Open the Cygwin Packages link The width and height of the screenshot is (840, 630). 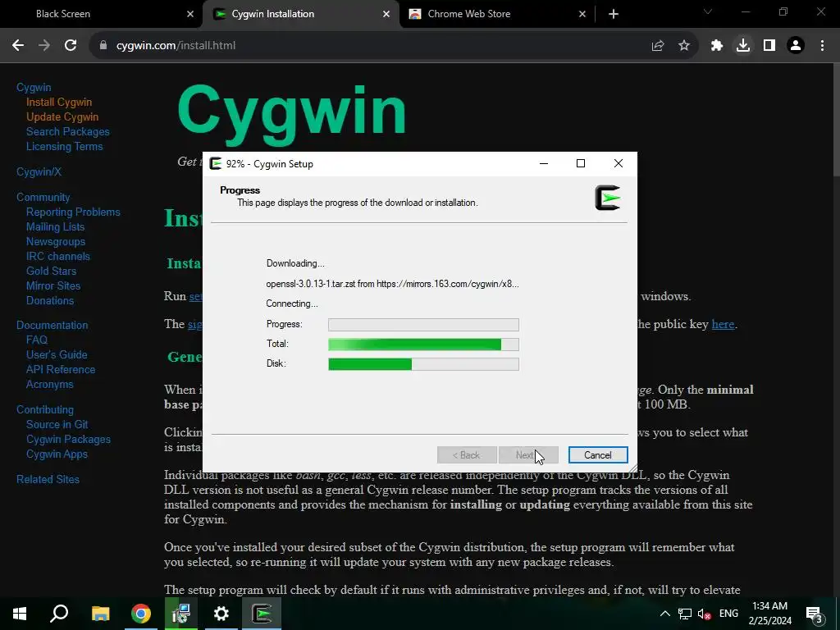tap(68, 440)
